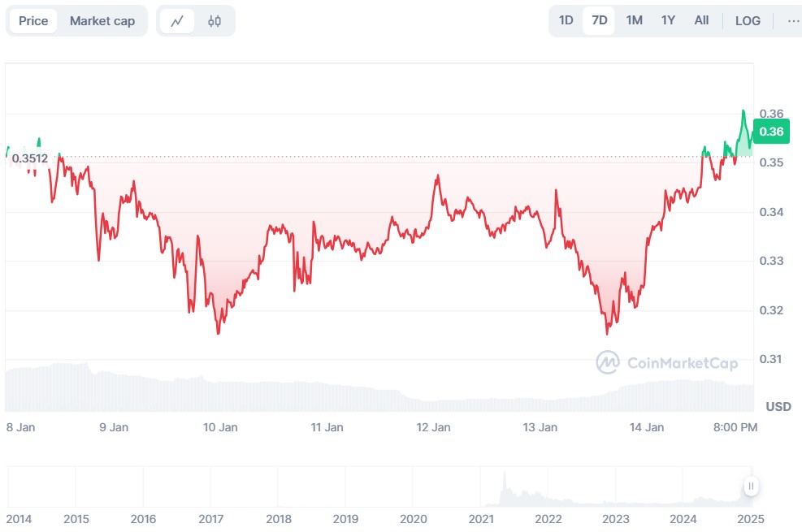Select the 7D time range
This screenshot has height=532, width=802.
[600, 20]
